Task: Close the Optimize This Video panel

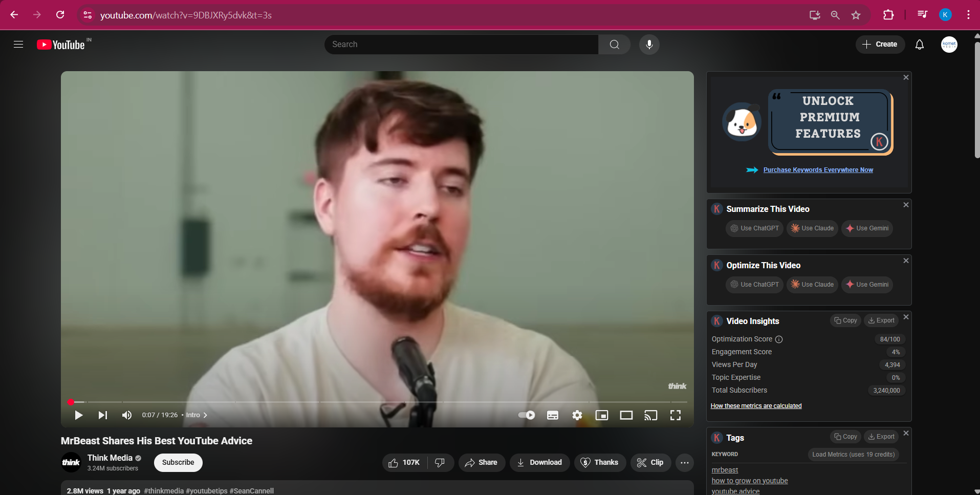Action: 906,261
